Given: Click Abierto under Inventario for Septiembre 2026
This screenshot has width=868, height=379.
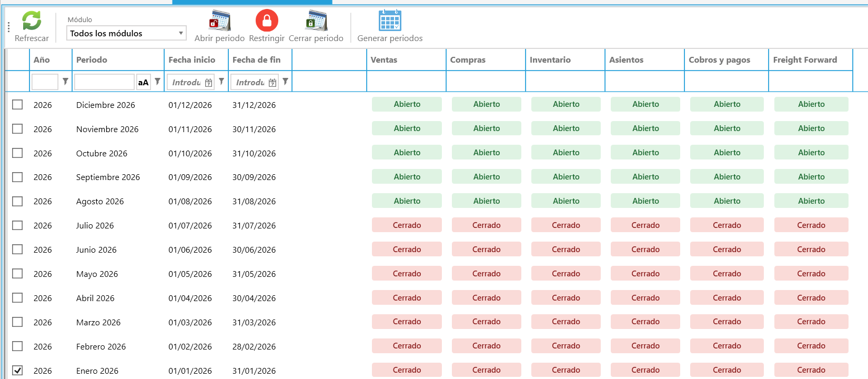Looking at the screenshot, I should 566,177.
